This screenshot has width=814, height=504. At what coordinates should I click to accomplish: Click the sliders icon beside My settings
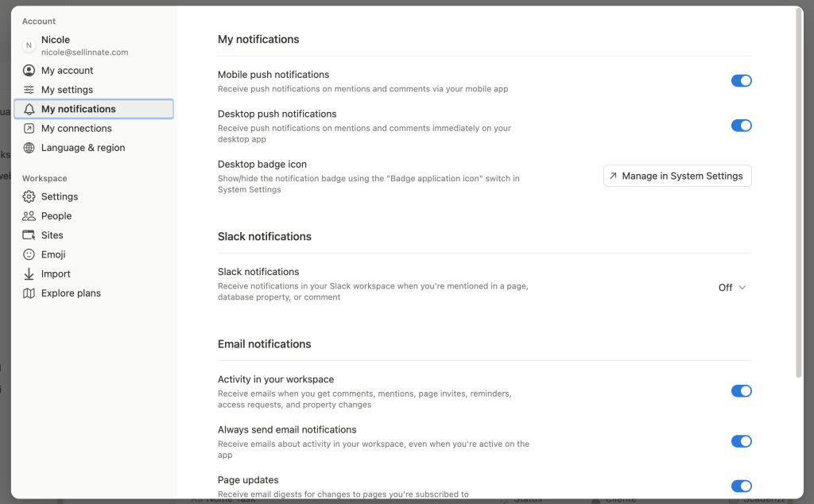(29, 90)
